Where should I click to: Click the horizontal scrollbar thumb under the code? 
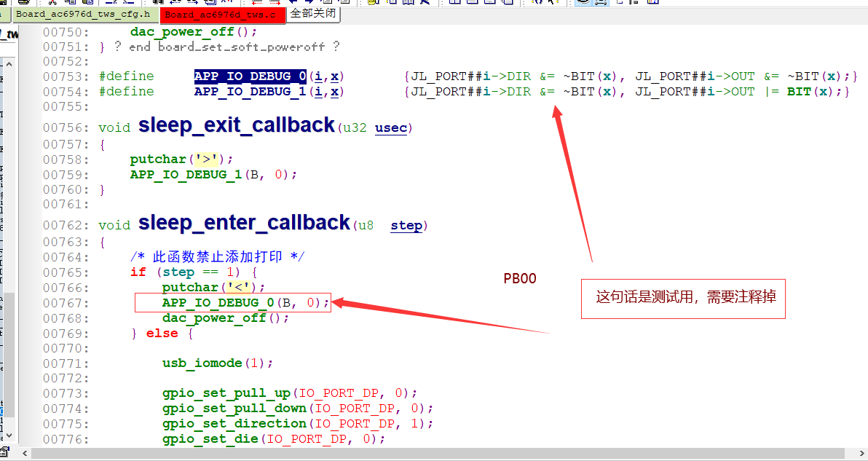438,453
